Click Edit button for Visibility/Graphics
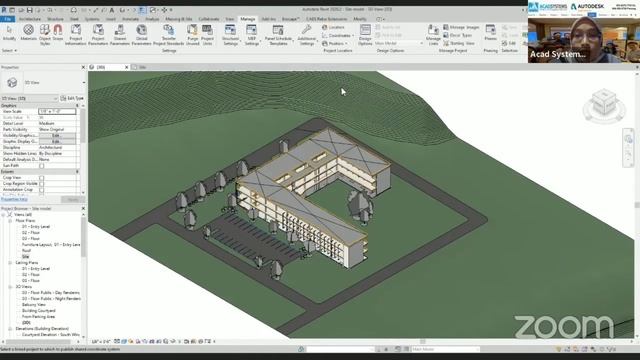The image size is (640, 360). [57, 135]
